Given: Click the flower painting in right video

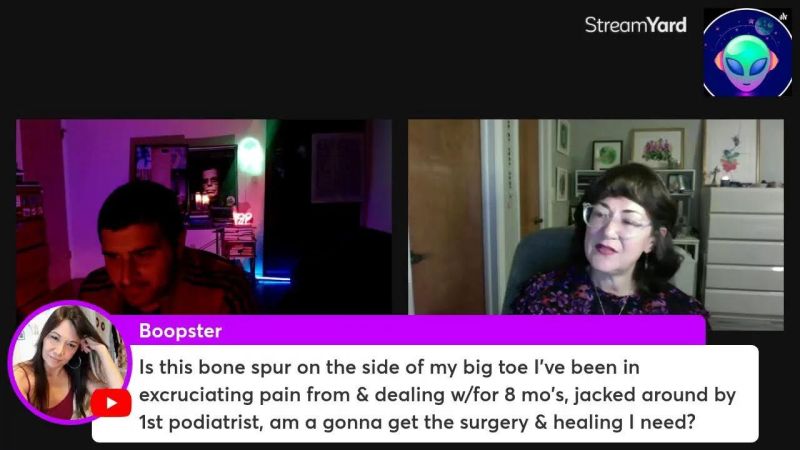Looking at the screenshot, I should tap(657, 148).
